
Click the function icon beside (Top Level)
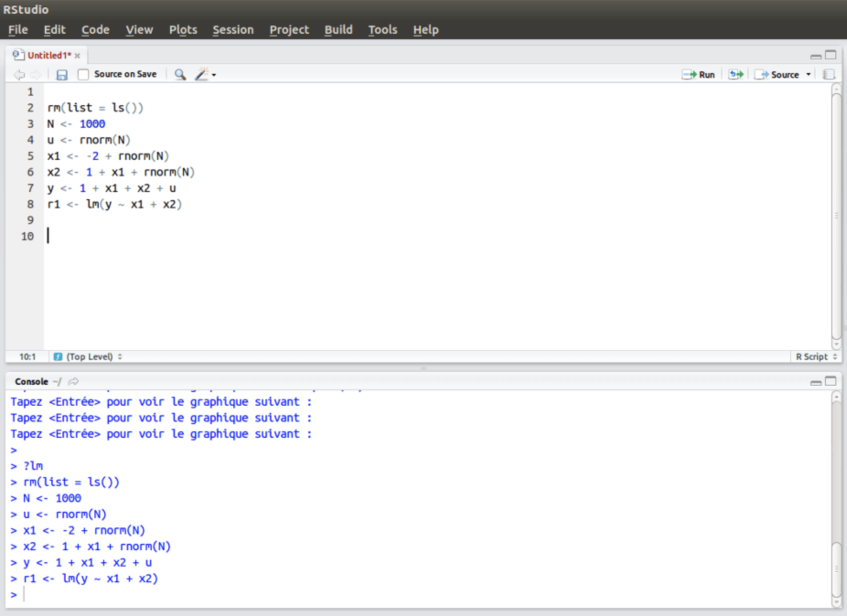click(x=58, y=356)
